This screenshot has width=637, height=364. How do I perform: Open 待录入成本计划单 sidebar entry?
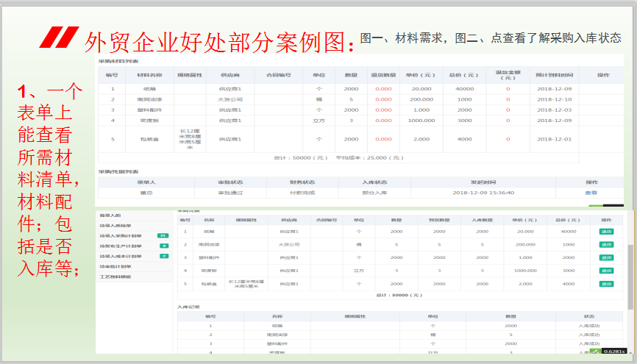pyautogui.click(x=120, y=256)
